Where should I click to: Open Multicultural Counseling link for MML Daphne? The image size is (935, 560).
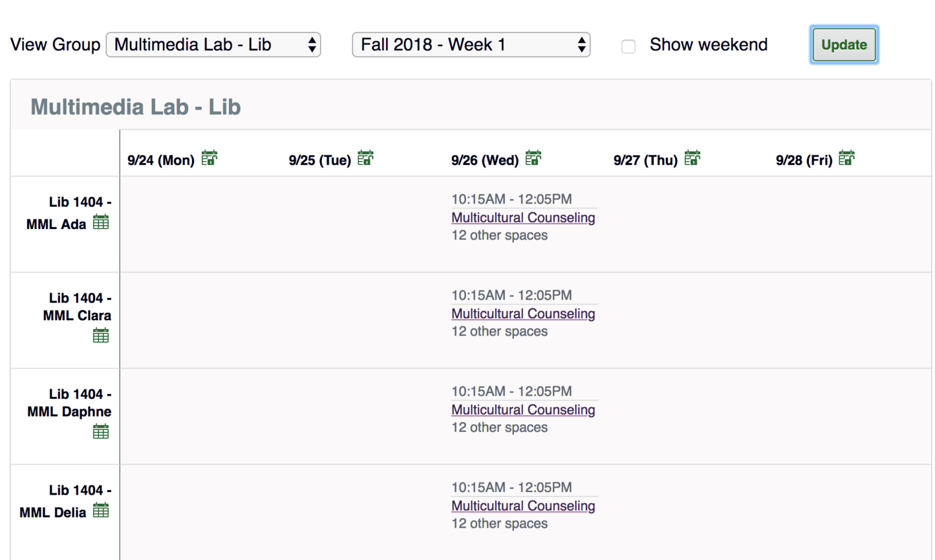click(523, 410)
